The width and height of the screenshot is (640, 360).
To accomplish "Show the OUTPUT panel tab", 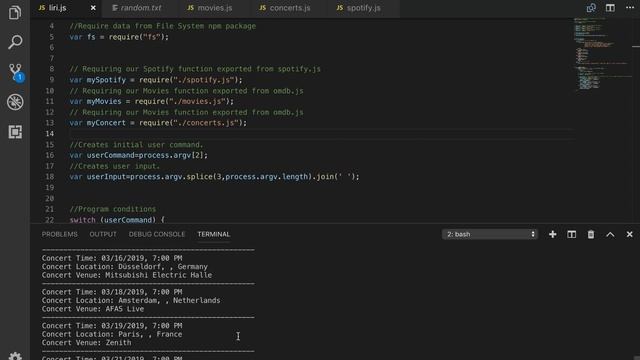I will pos(103,234).
